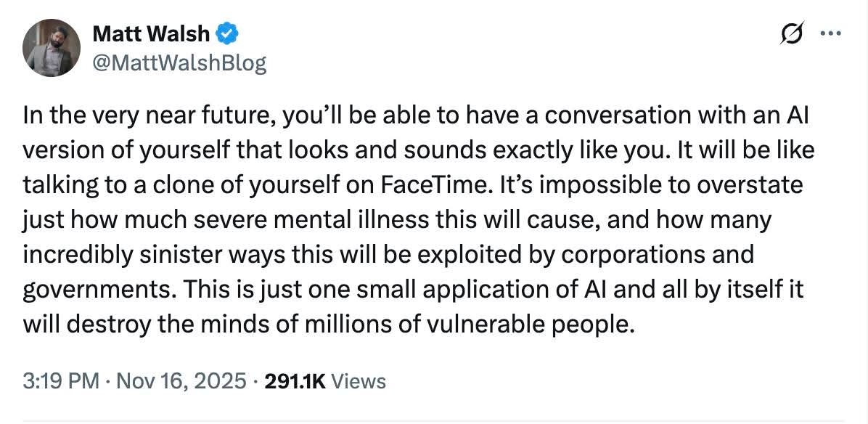Open the @MattWalshBlog handle link
Screen dimensions: 868x424
pos(179,63)
